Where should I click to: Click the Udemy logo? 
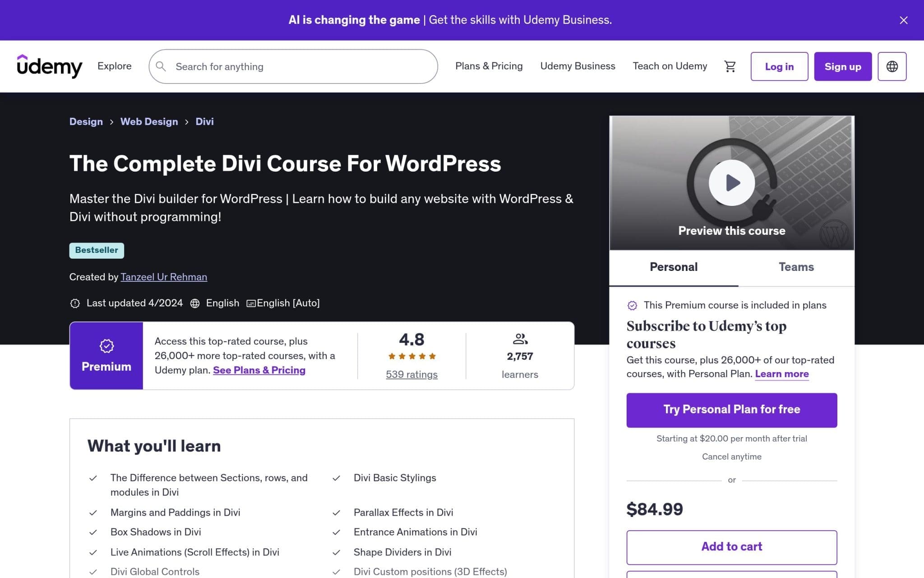pos(49,66)
